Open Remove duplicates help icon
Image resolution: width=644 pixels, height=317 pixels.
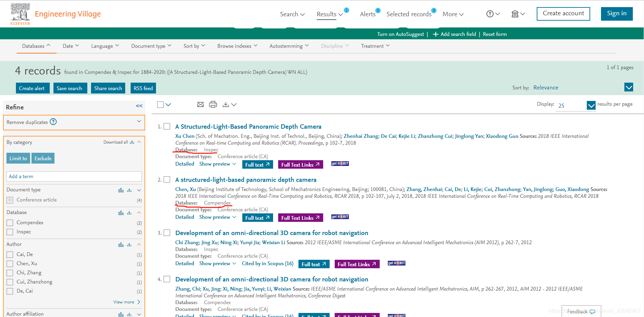point(53,122)
